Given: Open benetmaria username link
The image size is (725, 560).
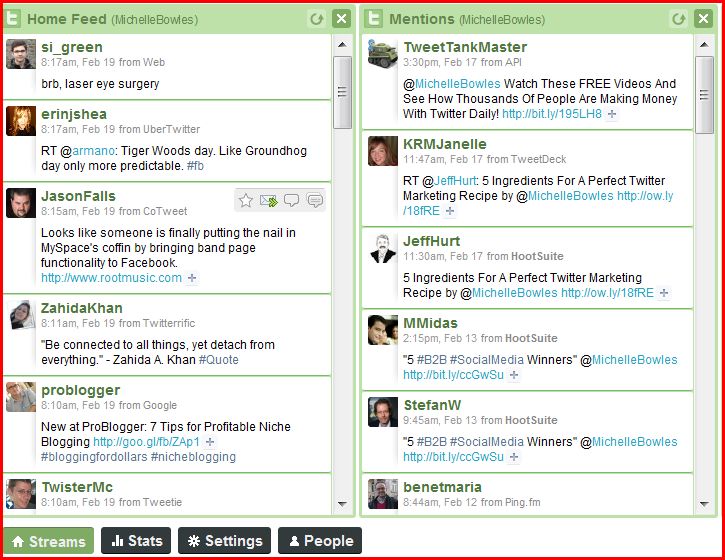Looking at the screenshot, I should pyautogui.click(x=442, y=487).
